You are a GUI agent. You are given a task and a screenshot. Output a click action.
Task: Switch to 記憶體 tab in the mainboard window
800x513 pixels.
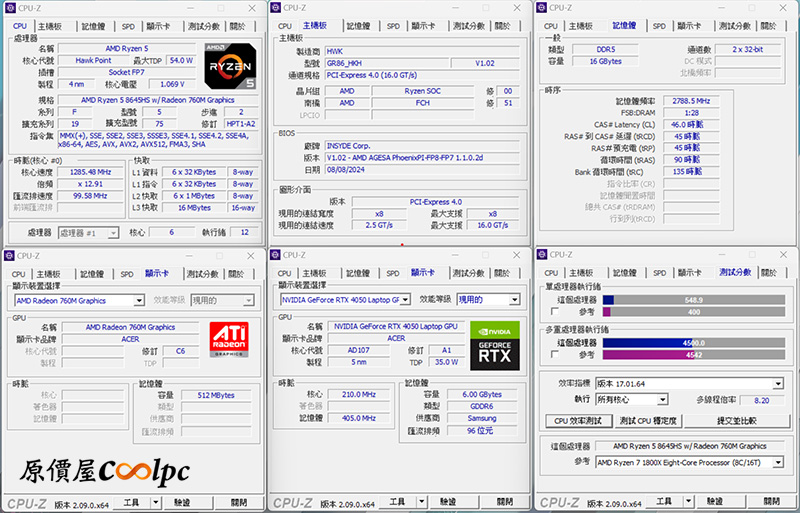358,26
